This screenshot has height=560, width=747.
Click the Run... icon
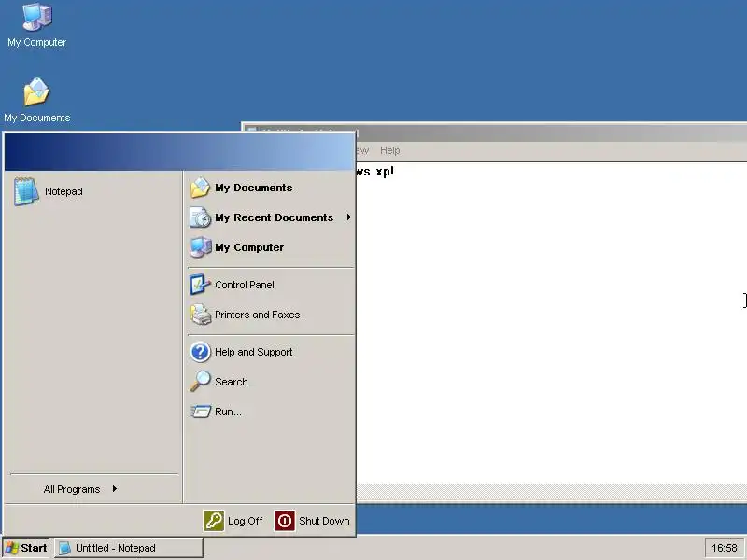point(201,412)
